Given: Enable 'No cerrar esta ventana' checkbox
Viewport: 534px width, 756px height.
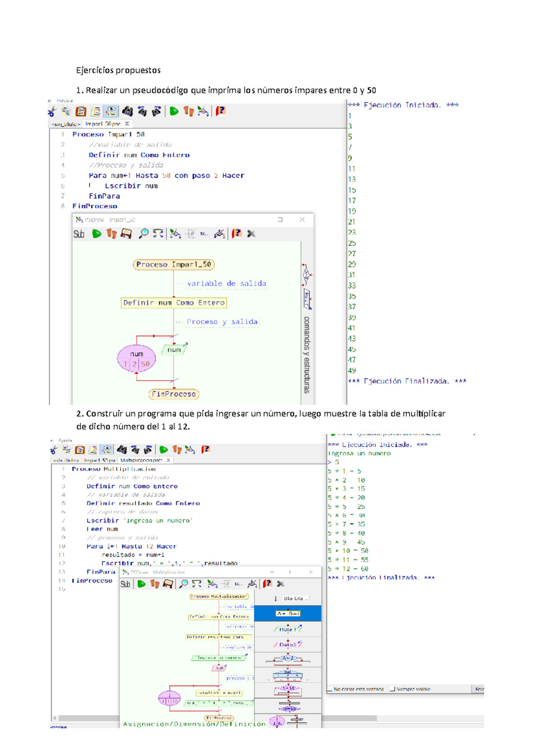Looking at the screenshot, I should pyautogui.click(x=330, y=689).
